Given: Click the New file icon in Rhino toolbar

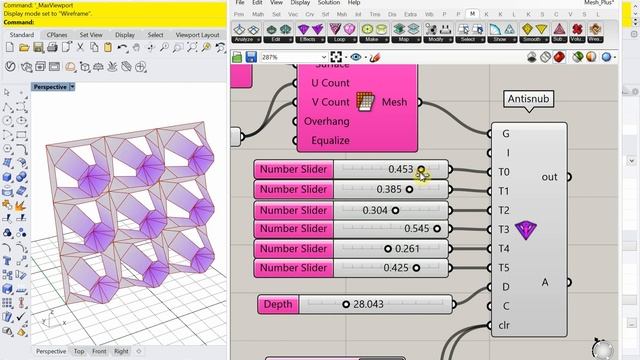Looking at the screenshot, I should point(10,48).
